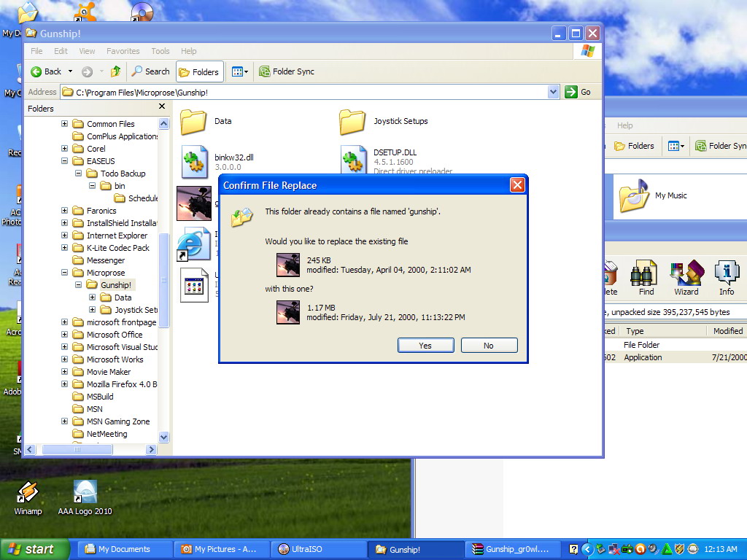This screenshot has height=560, width=747.
Task: Click the Start button
Action: coord(34,550)
